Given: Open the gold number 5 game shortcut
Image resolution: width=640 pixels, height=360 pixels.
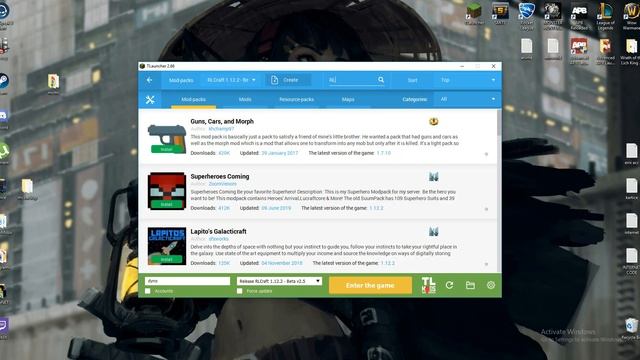Looking at the screenshot, I should [500, 13].
